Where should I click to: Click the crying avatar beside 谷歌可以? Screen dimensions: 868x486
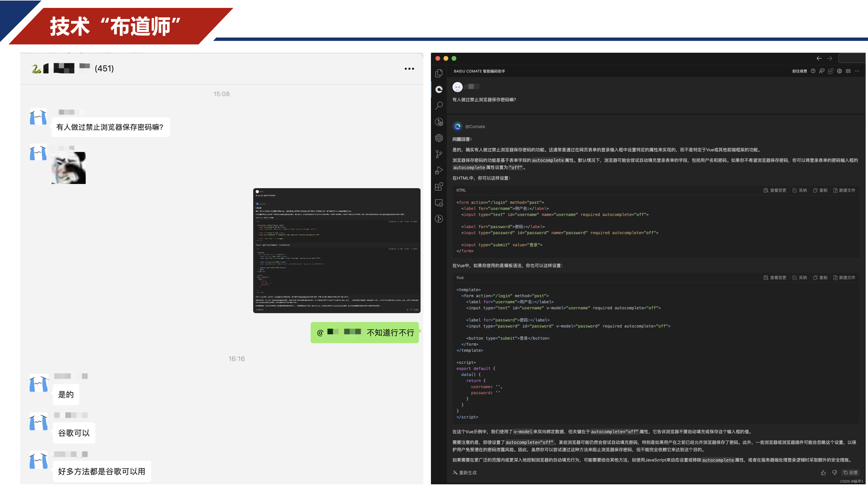click(x=38, y=421)
